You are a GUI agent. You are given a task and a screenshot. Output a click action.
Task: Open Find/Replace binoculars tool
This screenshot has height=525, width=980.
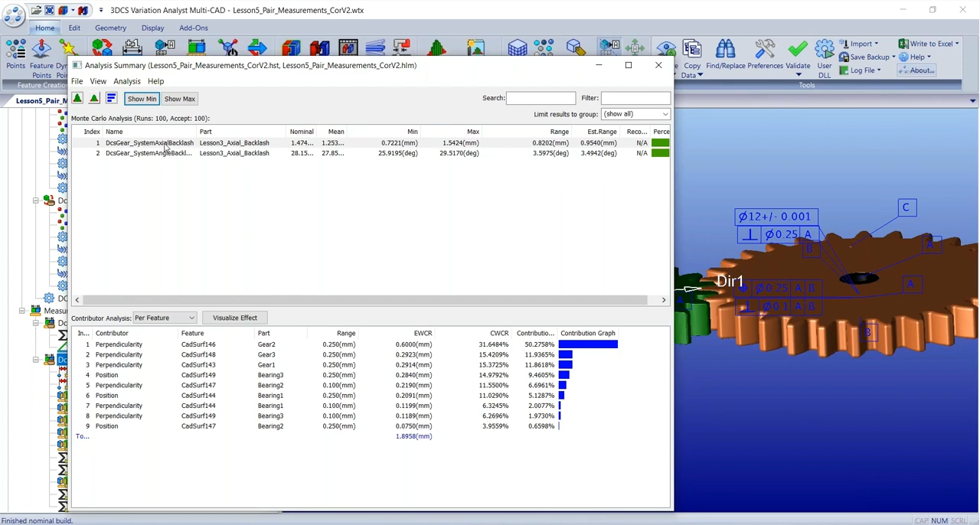click(725, 50)
